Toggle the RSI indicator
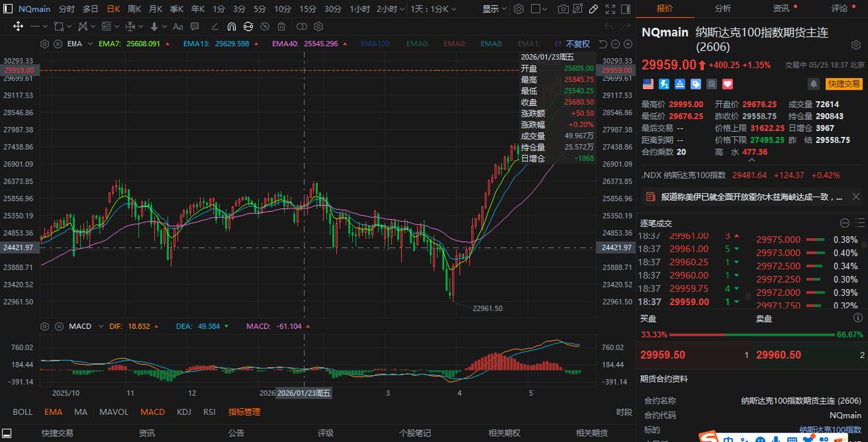Viewport: 868px width, 442px height. pos(210,411)
